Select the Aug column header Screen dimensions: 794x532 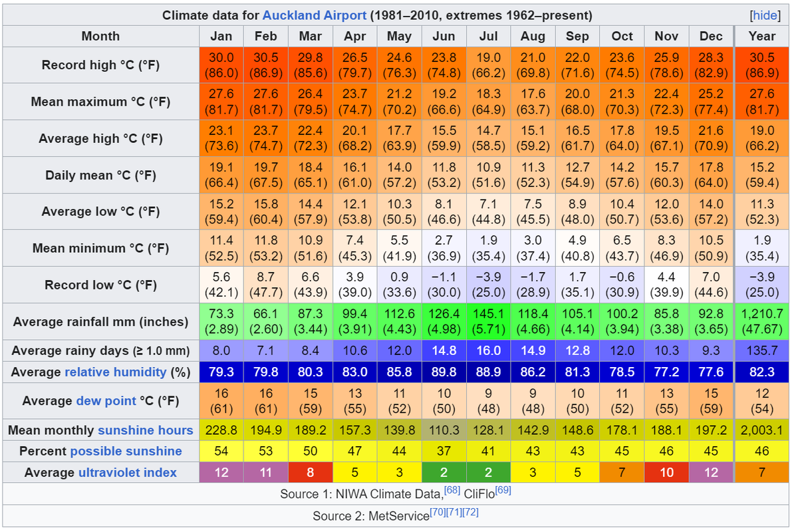coord(533,36)
